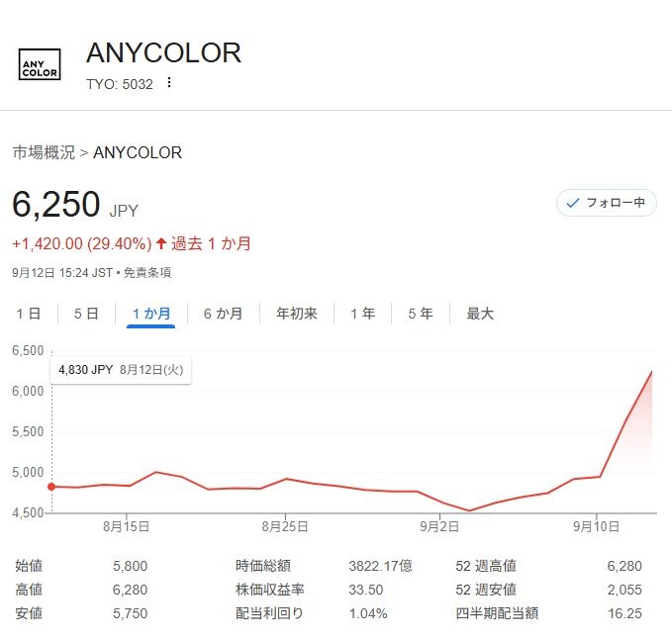Click the red start point on chart
Viewport: 672px width, 642px height.
tap(51, 486)
